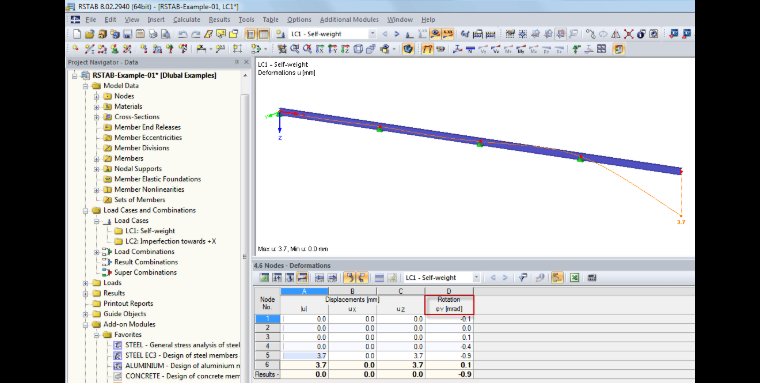Screen dimensions: 760x383
Task: Click the Excel export icon in table toolbar
Action: coord(574,278)
